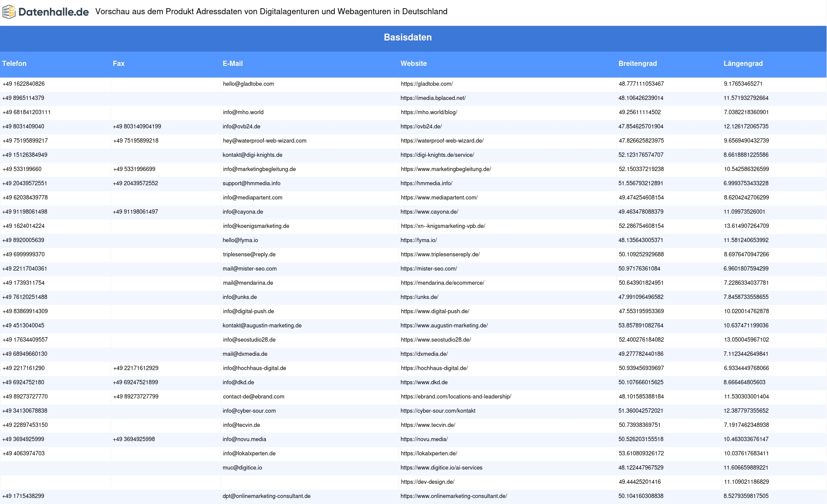Select email mail@mendarina.de
827x504 pixels.
point(248,283)
